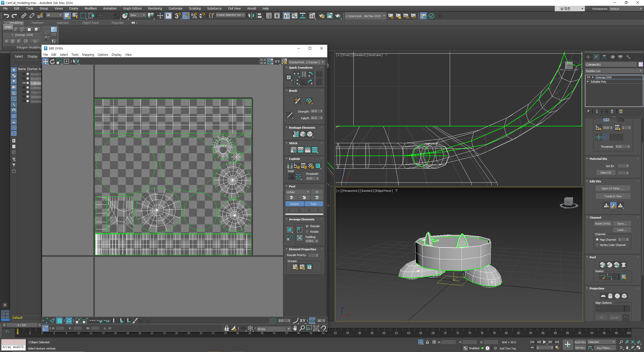Image resolution: width=644 pixels, height=352 pixels.
Task: Click the Pan view hand icon
Action: (295, 328)
